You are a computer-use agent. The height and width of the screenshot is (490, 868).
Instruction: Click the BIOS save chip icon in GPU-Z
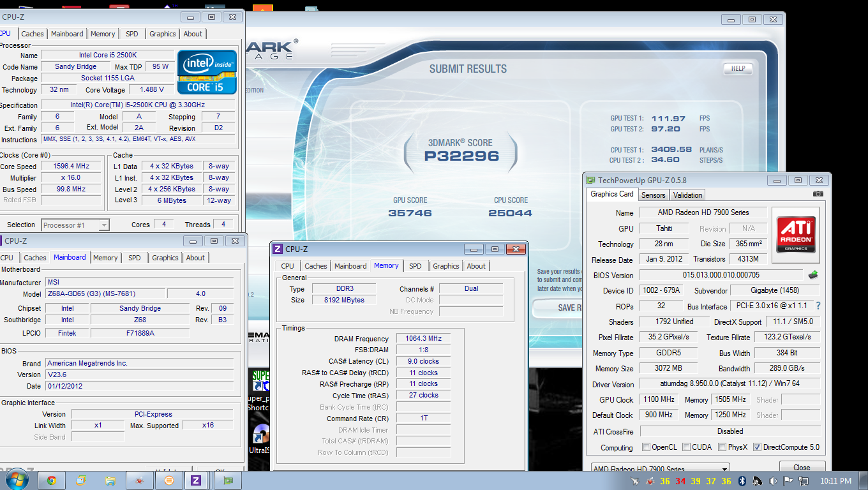point(812,275)
